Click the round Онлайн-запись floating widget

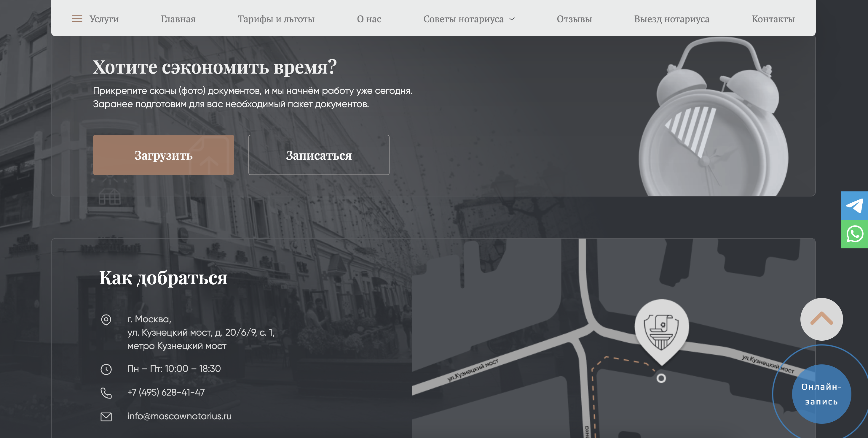point(821,394)
